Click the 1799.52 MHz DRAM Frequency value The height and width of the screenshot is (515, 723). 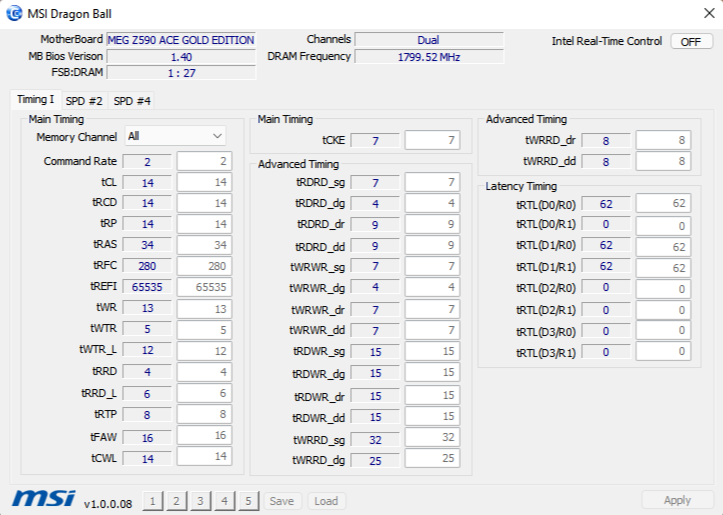(429, 57)
